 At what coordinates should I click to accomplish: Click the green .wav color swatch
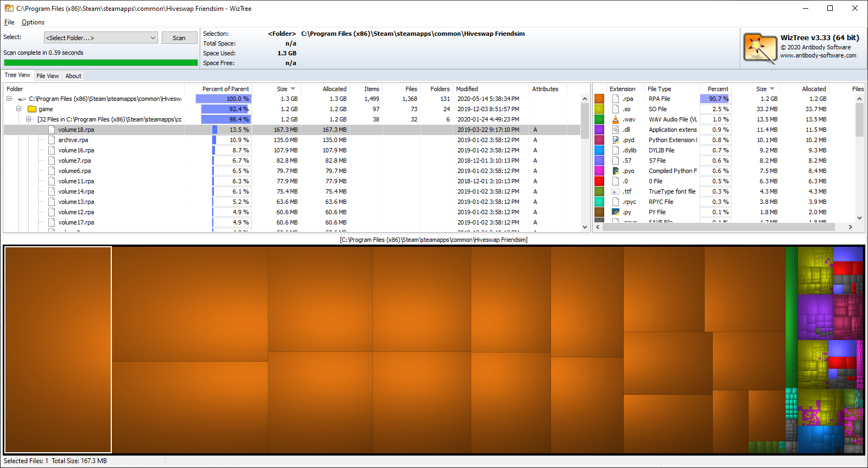599,119
